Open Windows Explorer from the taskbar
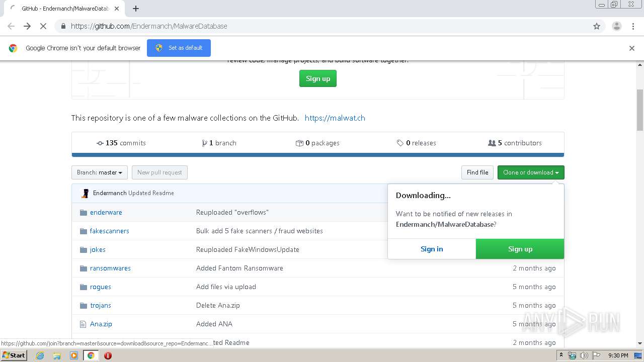 point(57,355)
